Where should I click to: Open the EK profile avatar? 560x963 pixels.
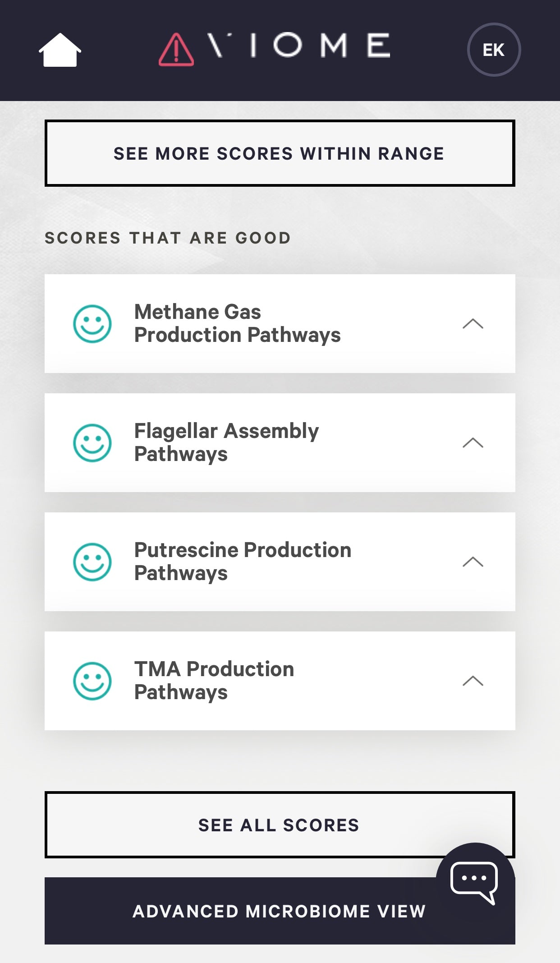coord(494,50)
